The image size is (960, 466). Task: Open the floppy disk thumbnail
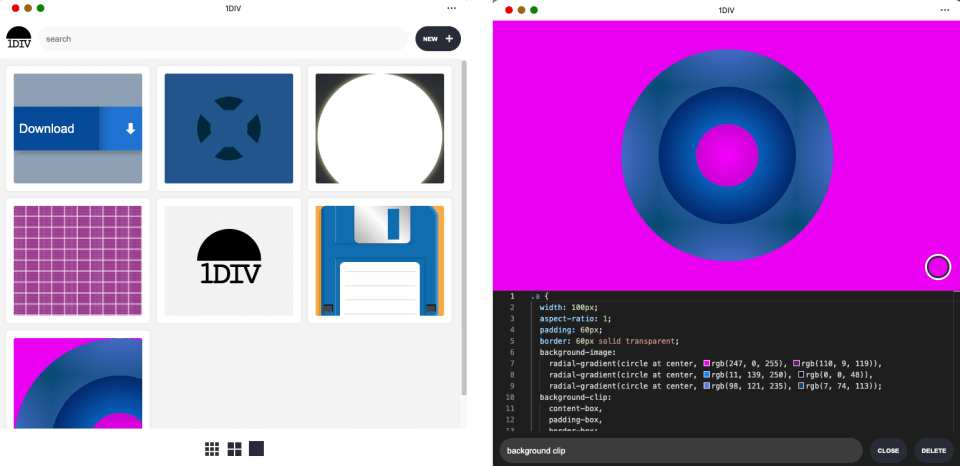pyautogui.click(x=379, y=261)
